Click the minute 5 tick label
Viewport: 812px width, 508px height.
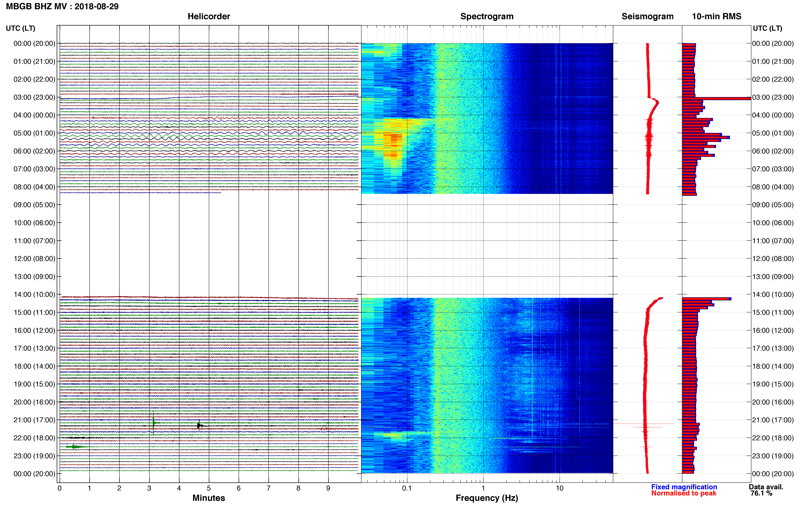[209, 488]
